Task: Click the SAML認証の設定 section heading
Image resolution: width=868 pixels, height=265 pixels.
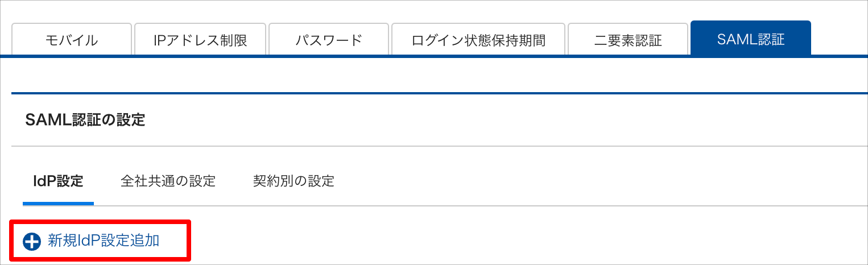Action: coord(85,121)
